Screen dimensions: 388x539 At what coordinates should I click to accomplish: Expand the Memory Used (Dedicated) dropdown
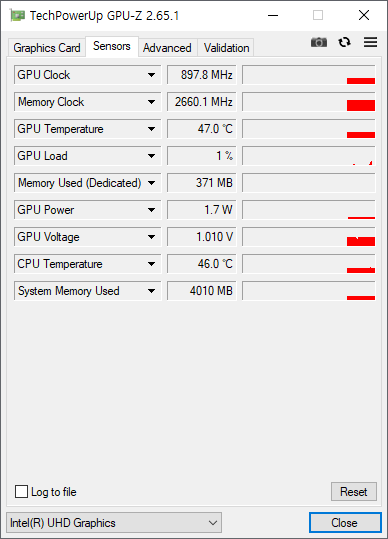[151, 183]
